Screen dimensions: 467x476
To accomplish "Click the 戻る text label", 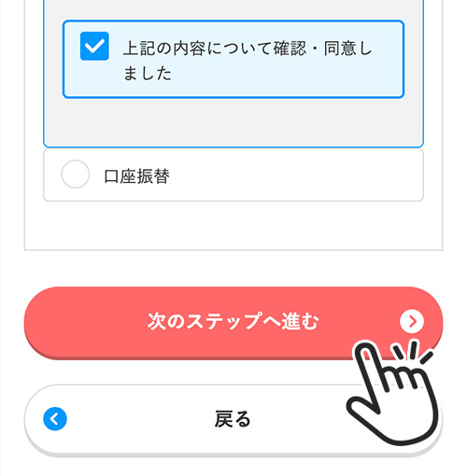I will coord(233,419).
